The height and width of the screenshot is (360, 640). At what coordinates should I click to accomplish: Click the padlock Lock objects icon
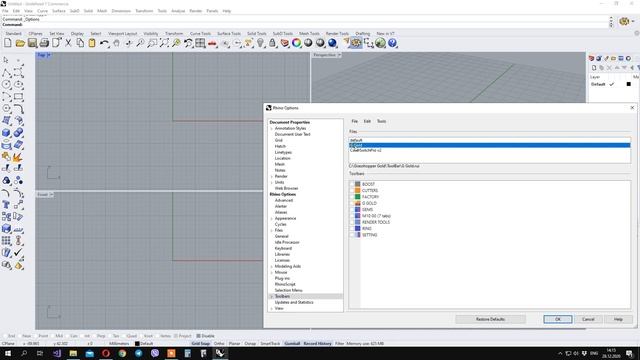[272, 43]
